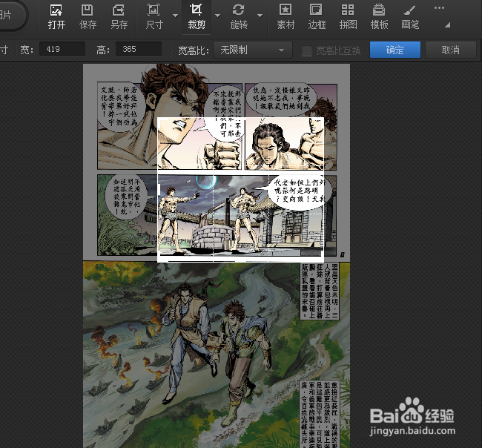Screen dimensions: 482x448
Task: Choose 另存 to save as new file
Action: tap(119, 17)
